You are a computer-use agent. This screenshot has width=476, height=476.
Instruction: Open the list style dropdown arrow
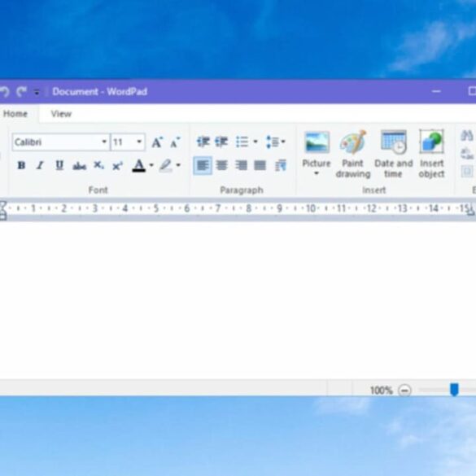click(x=255, y=142)
